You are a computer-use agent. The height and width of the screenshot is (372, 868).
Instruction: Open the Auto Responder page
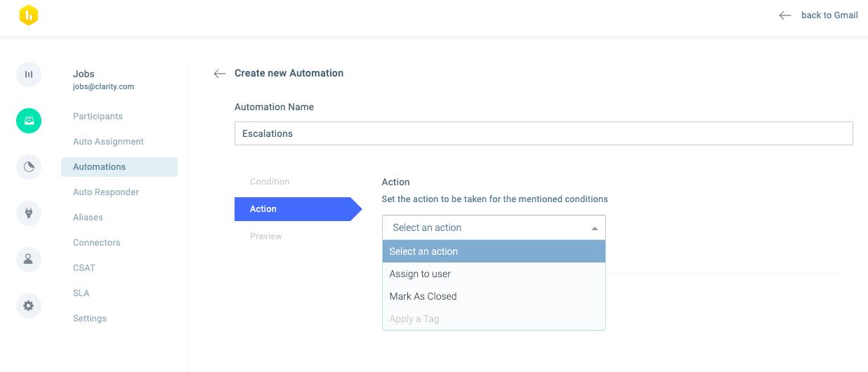coord(106,192)
